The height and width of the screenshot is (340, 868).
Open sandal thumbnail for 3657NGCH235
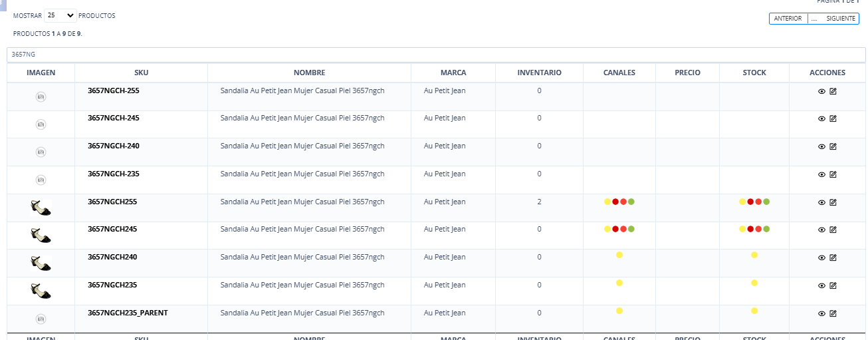[x=41, y=291]
